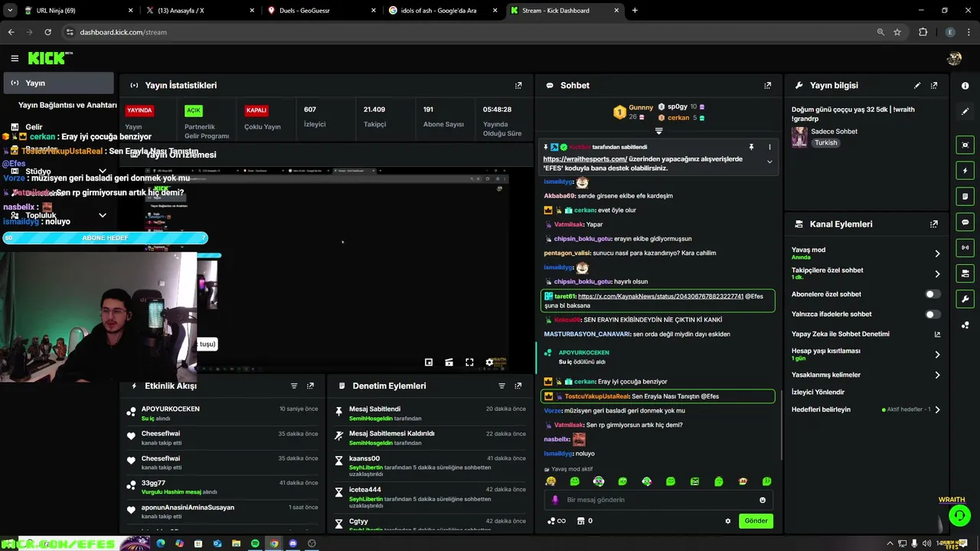Expand the chat leaderboard arrow
980x551 pixels.
pos(658,131)
